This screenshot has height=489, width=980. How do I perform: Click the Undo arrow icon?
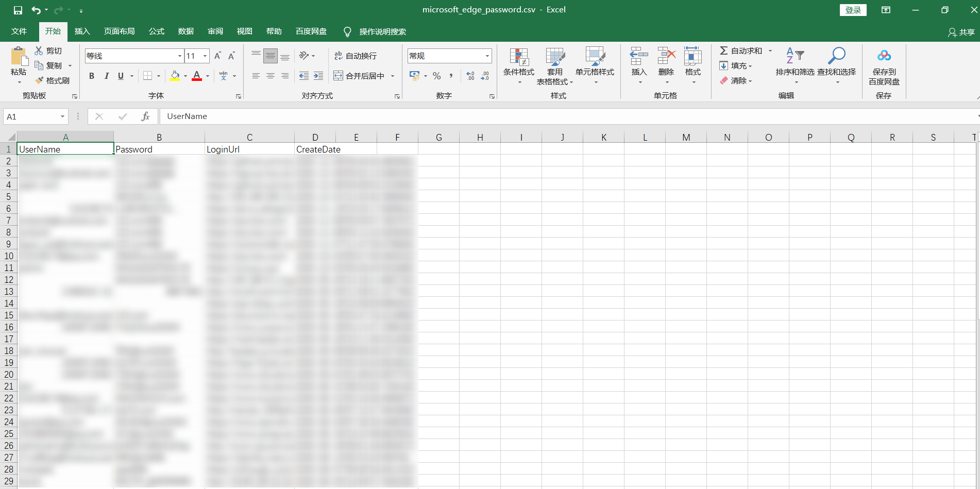36,10
